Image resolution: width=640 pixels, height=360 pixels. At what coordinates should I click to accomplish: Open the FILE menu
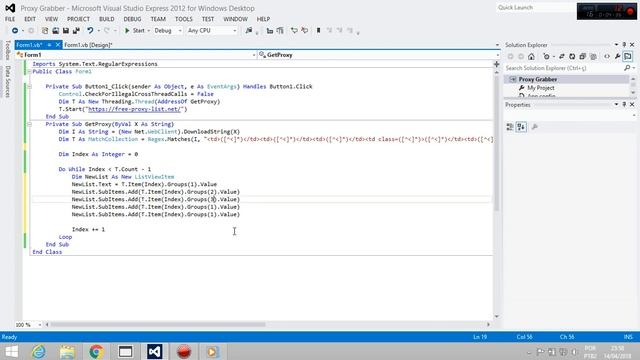click(x=10, y=19)
